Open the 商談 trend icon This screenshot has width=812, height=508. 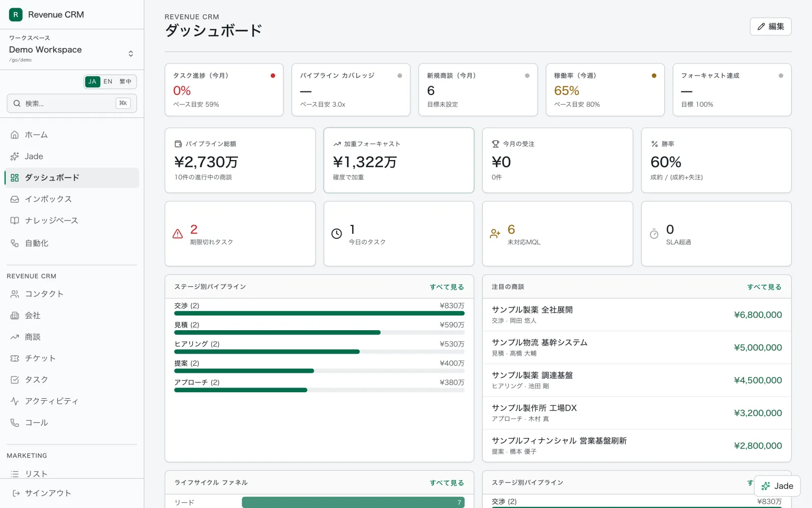tap(15, 337)
